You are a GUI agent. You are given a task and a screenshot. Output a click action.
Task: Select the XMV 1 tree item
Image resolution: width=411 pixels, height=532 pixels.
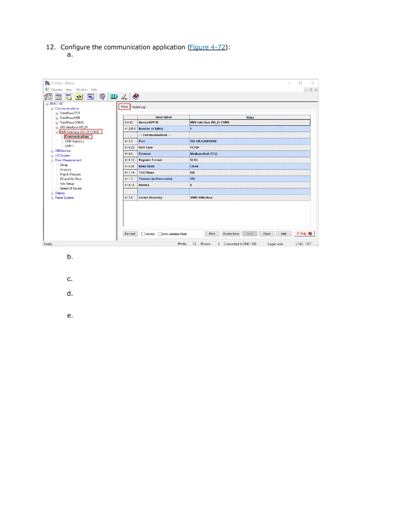point(69,146)
